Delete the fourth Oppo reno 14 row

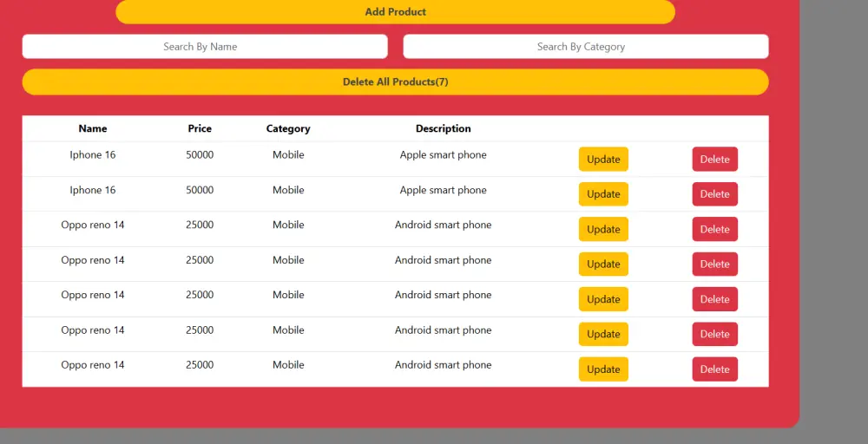point(714,335)
